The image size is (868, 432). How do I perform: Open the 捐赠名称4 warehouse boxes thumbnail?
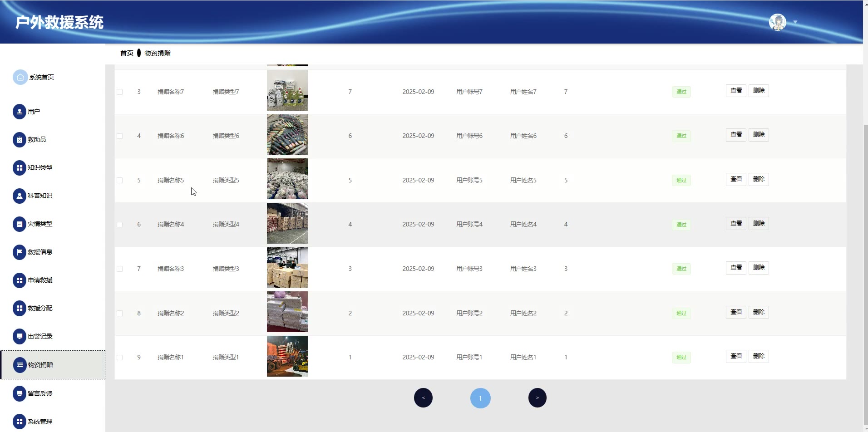(287, 223)
